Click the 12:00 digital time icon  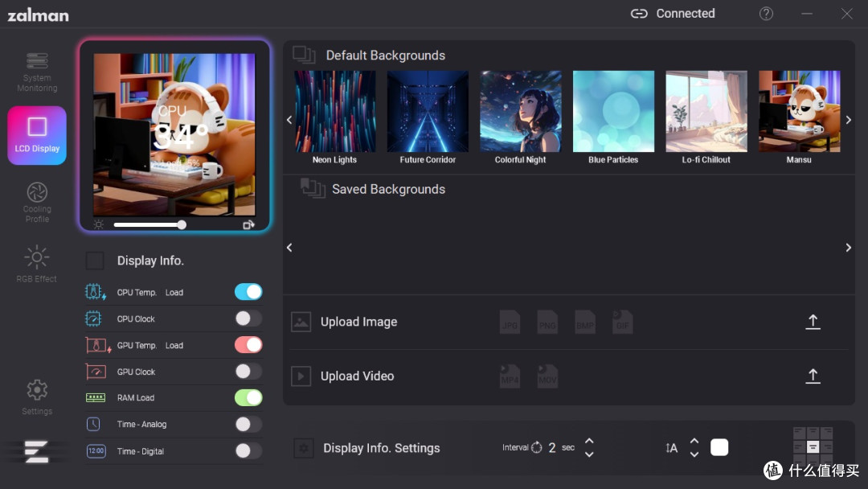(96, 450)
